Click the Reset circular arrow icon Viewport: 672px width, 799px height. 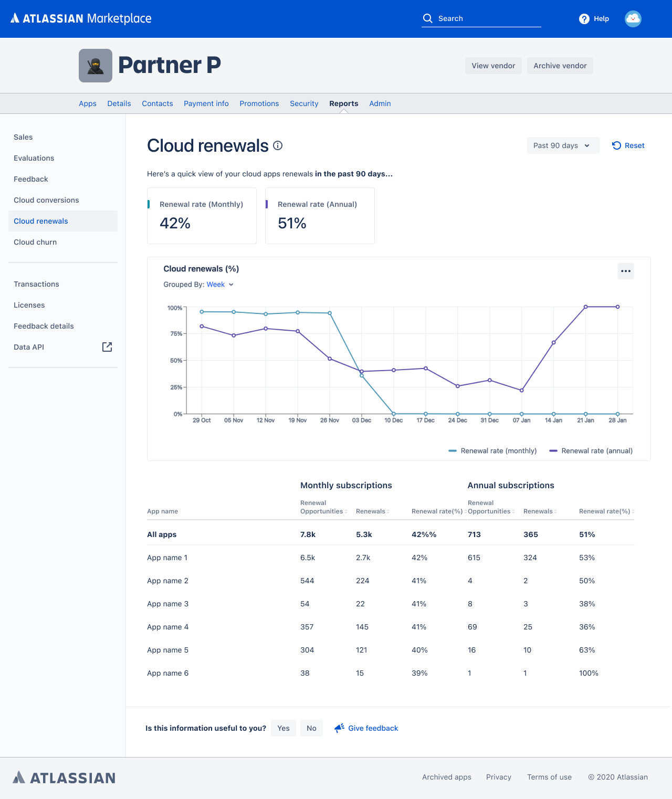point(616,145)
